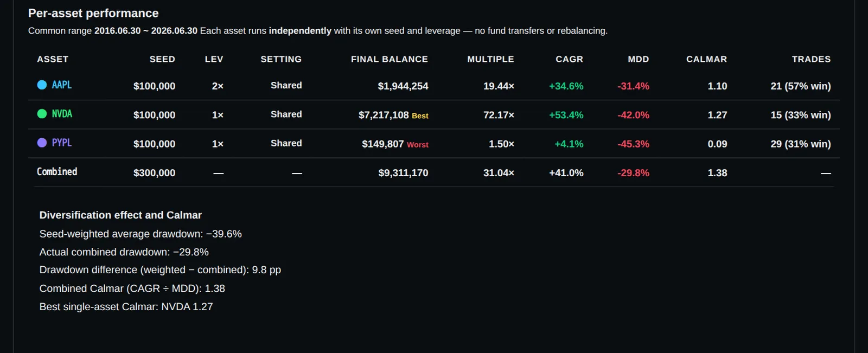Click the -42.0% MDD value
Viewport: 868px width, 353px height.
[633, 115]
